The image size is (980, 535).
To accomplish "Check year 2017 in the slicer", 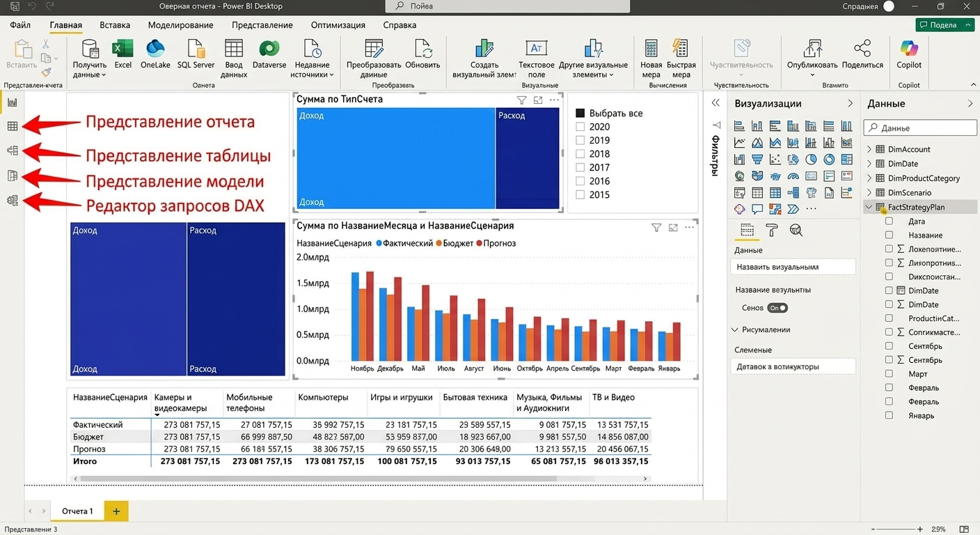I will coord(580,167).
